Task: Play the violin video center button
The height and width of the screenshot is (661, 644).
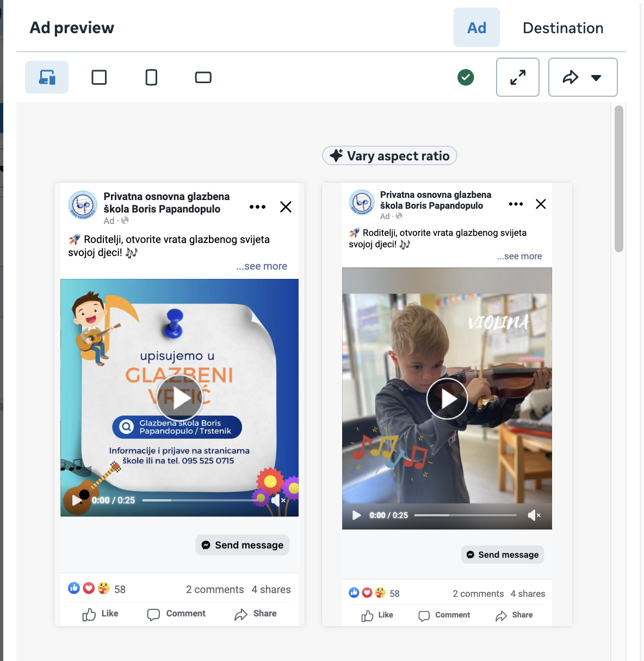Action: click(447, 399)
